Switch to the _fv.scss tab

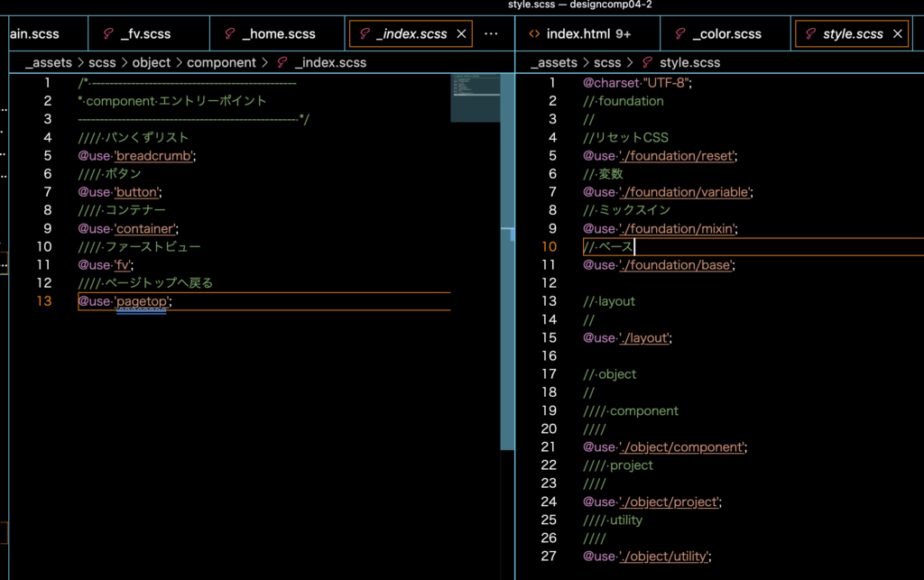tap(149, 34)
